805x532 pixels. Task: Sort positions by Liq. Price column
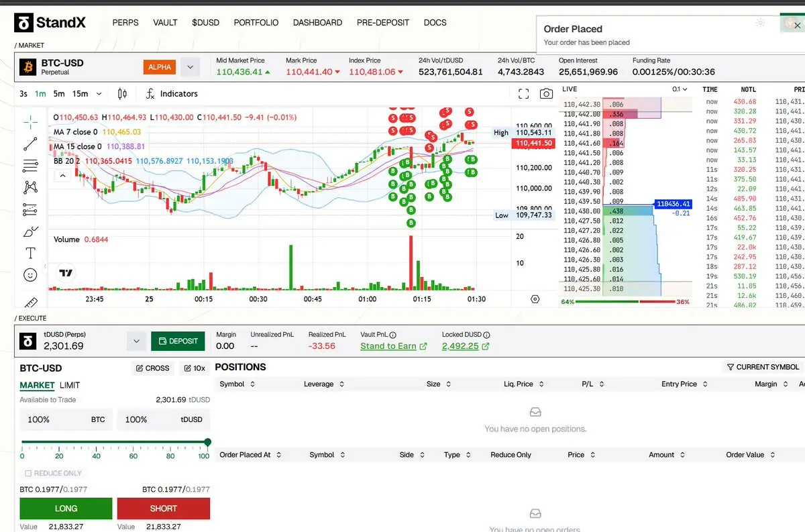click(x=523, y=384)
